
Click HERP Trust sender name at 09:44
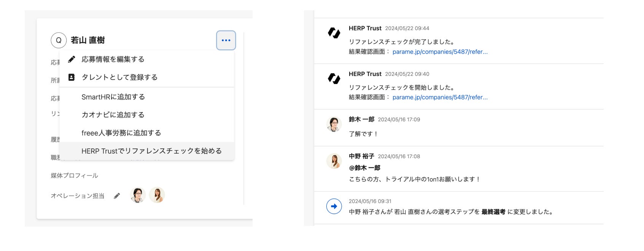click(x=365, y=29)
